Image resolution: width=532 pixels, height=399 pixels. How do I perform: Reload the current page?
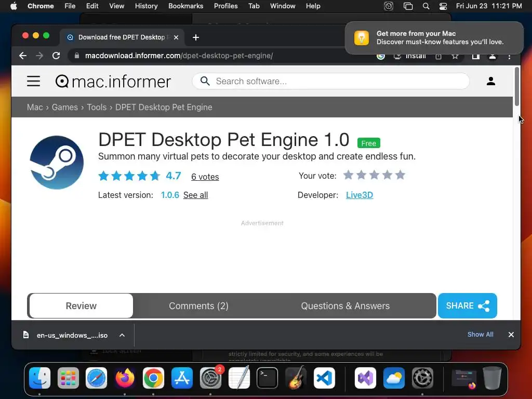pyautogui.click(x=56, y=56)
